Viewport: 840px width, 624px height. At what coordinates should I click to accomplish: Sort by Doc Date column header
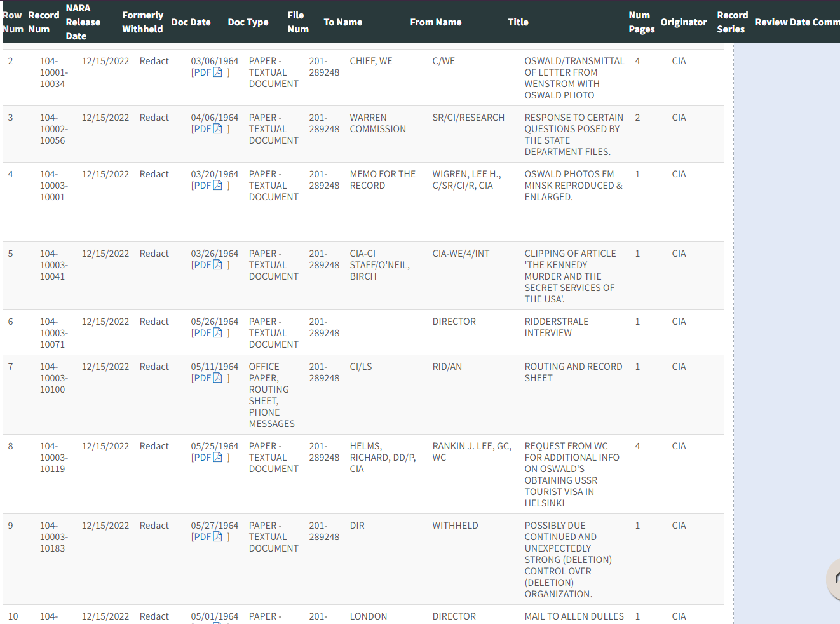click(x=191, y=22)
